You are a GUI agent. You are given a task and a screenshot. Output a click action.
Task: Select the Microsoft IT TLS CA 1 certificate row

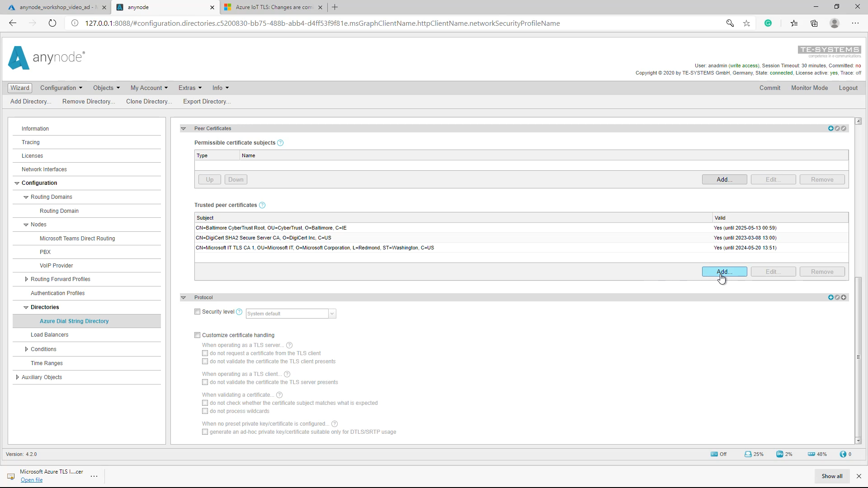tap(521, 248)
